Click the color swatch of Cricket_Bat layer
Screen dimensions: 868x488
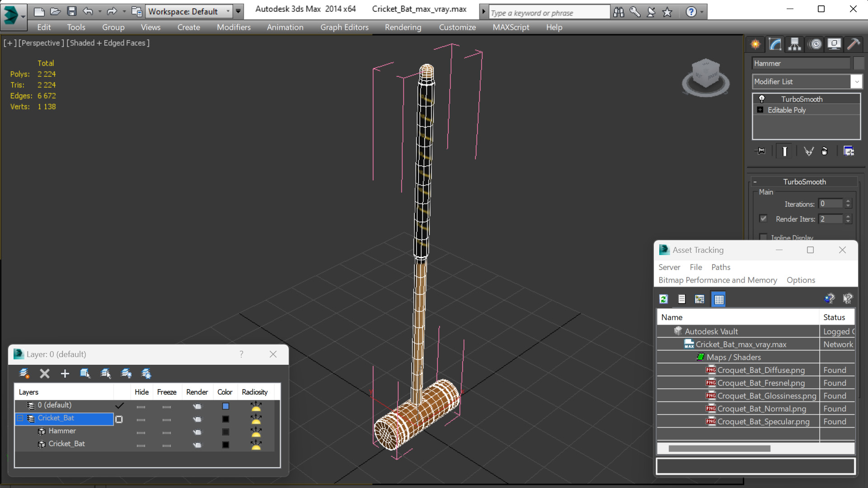(x=225, y=419)
